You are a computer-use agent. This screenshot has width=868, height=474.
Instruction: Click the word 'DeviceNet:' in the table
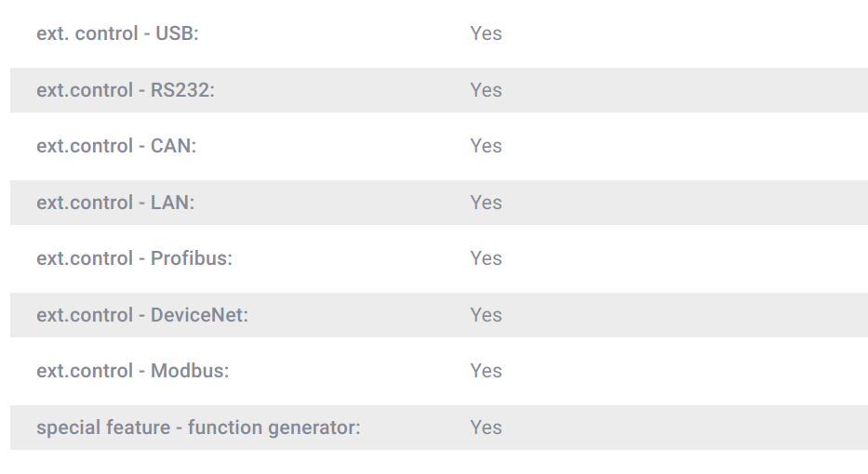click(x=199, y=315)
